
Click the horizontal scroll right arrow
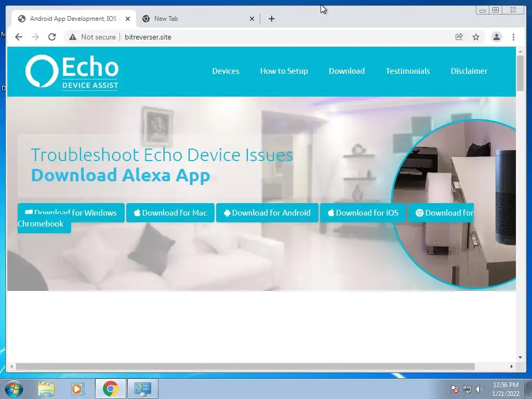pyautogui.click(x=512, y=366)
